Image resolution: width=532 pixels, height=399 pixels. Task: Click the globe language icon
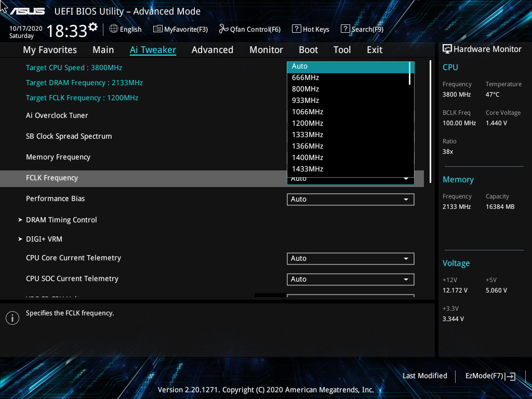click(114, 29)
